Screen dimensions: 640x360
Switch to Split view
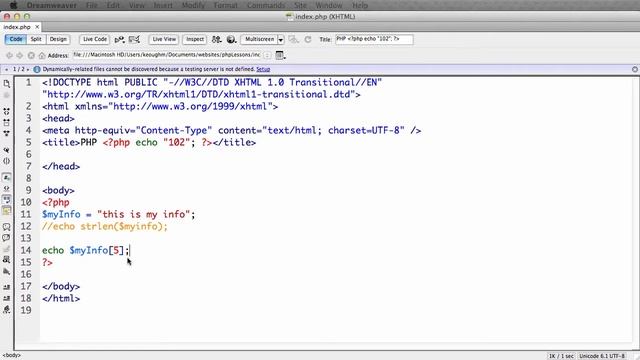[x=36, y=39]
